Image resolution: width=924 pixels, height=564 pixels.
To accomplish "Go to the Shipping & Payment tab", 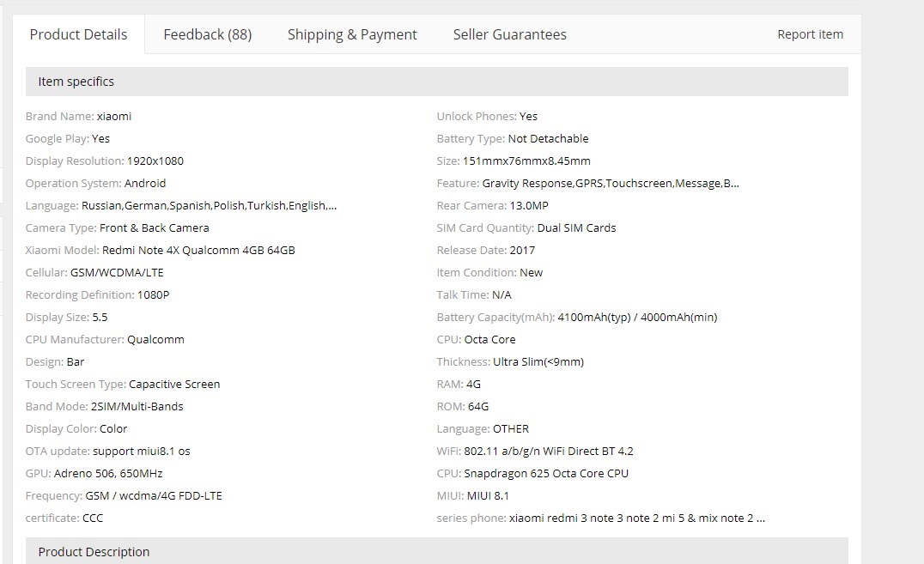I will [x=351, y=34].
